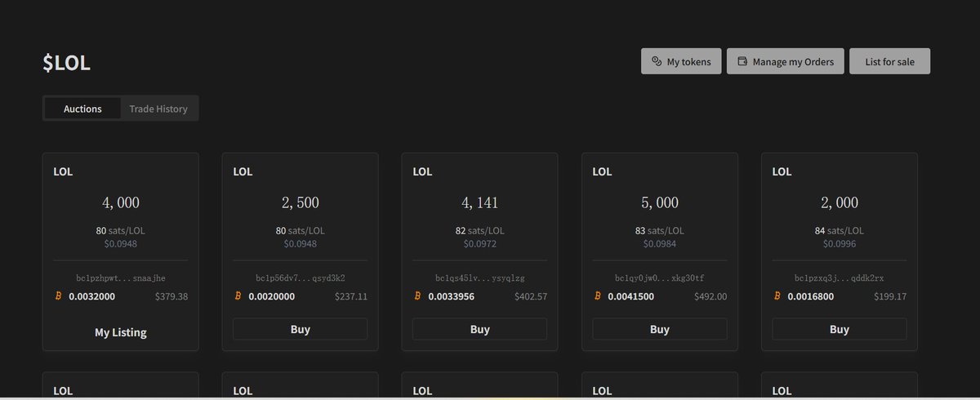Click the List for sale button
The height and width of the screenshot is (400, 980).
pos(889,61)
